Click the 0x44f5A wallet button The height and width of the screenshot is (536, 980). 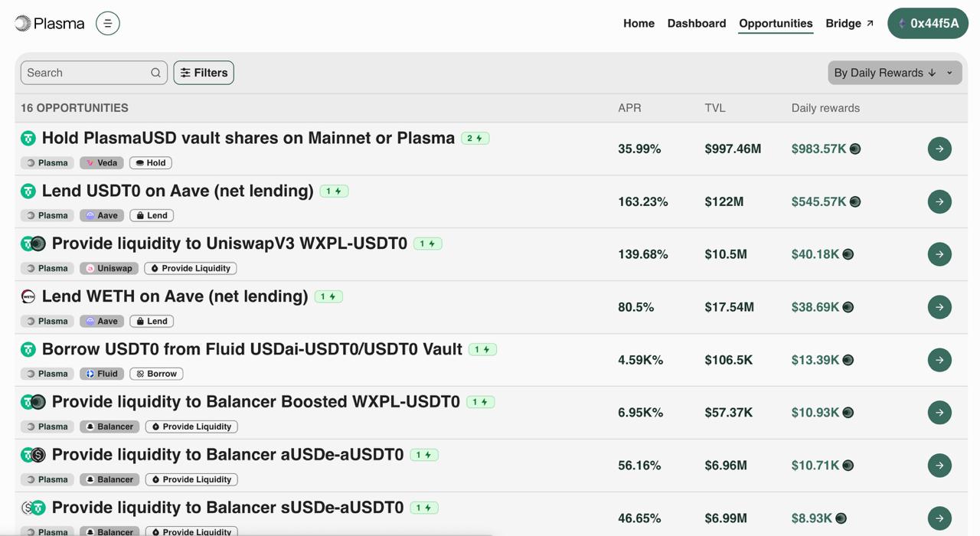(927, 23)
